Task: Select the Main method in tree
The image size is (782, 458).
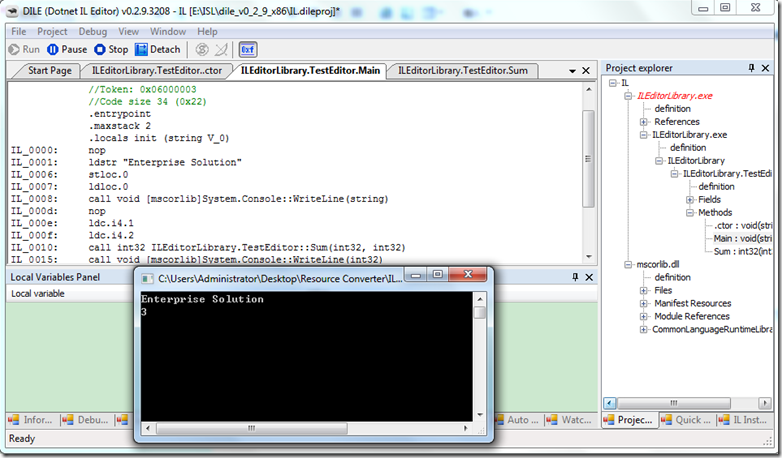Action: tap(742, 238)
